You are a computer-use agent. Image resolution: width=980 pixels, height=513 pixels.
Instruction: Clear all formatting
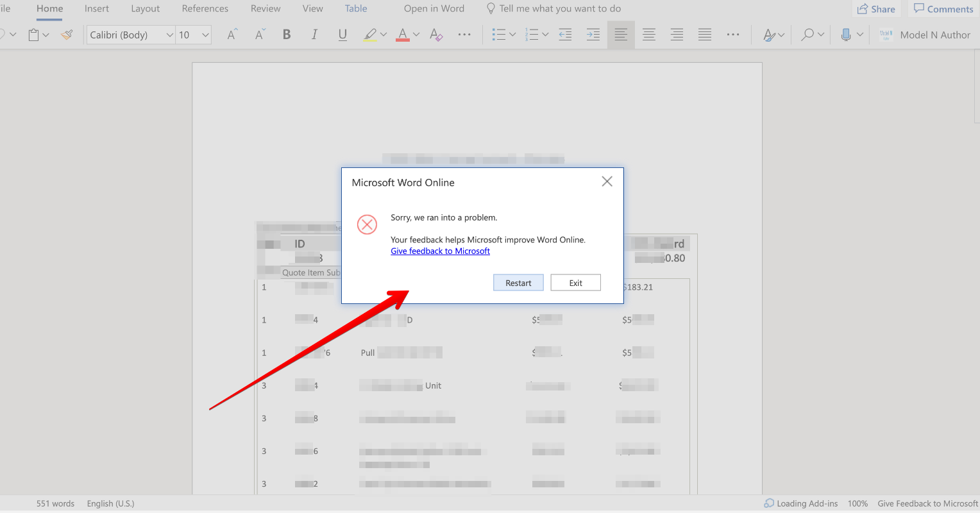pyautogui.click(x=435, y=35)
